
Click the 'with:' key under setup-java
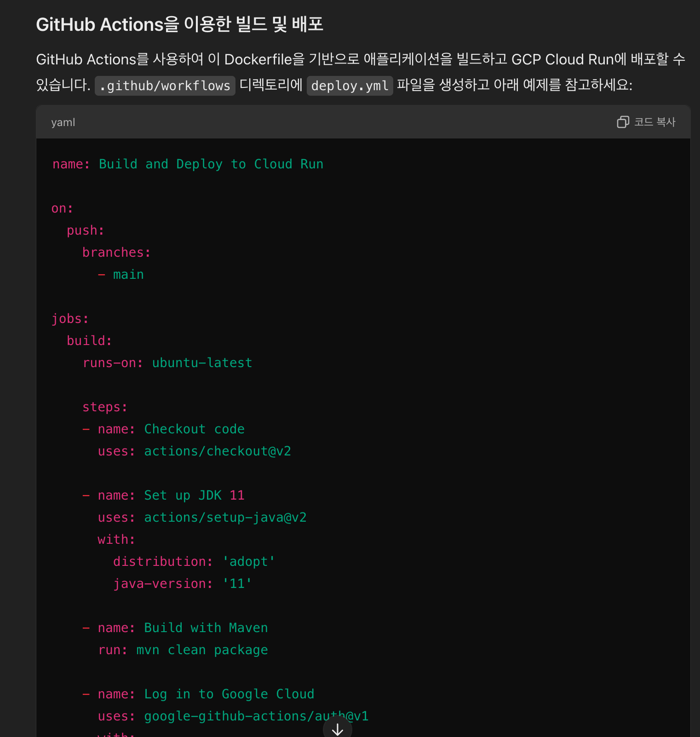[116, 540]
